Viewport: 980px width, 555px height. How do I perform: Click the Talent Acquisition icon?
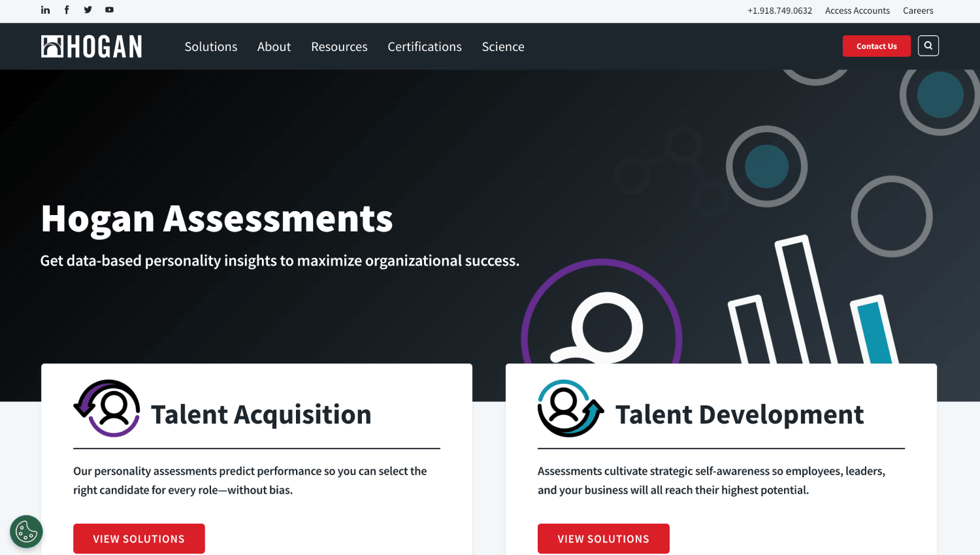coord(107,409)
